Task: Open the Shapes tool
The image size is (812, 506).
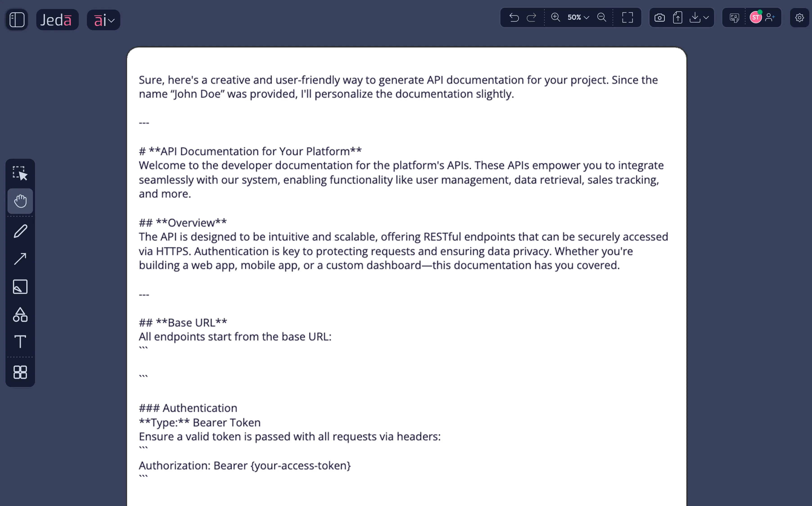Action: coord(20,315)
